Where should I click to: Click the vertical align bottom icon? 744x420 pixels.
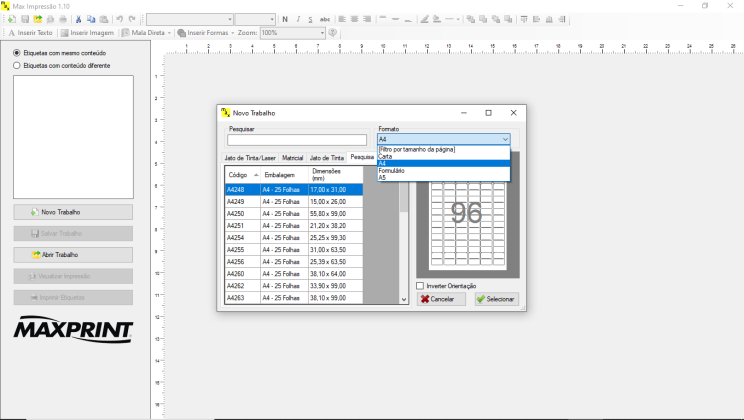point(408,19)
